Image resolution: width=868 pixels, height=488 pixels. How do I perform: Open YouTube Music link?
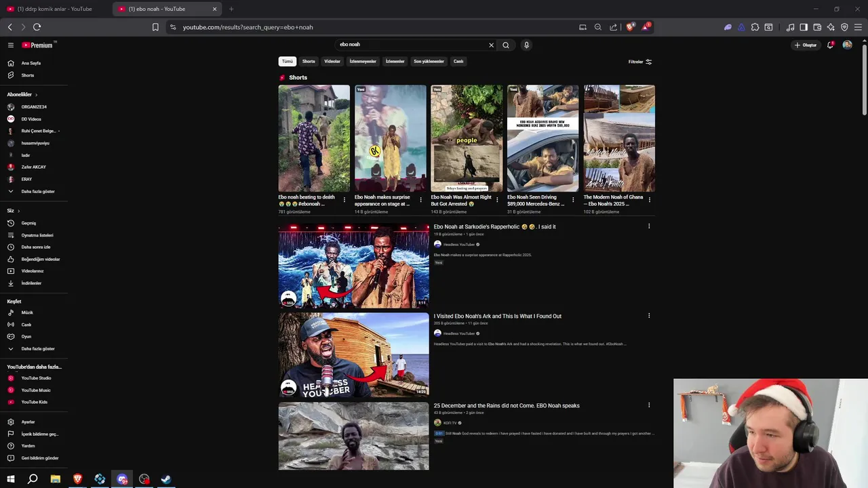(x=34, y=390)
